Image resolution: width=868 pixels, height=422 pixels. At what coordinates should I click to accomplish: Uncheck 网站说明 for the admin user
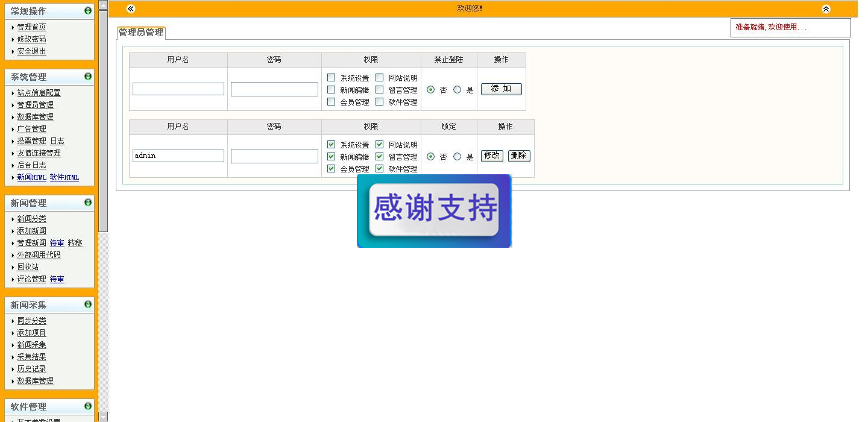coord(379,145)
